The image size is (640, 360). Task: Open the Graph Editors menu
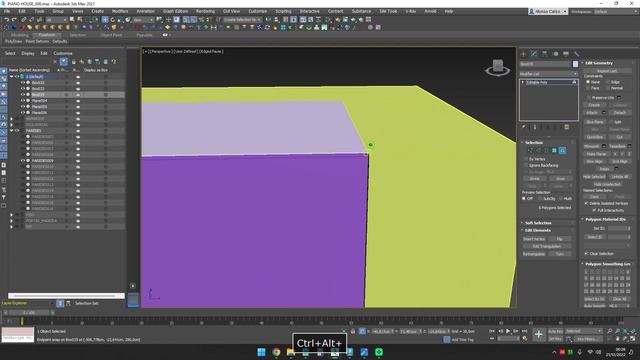coord(176,11)
